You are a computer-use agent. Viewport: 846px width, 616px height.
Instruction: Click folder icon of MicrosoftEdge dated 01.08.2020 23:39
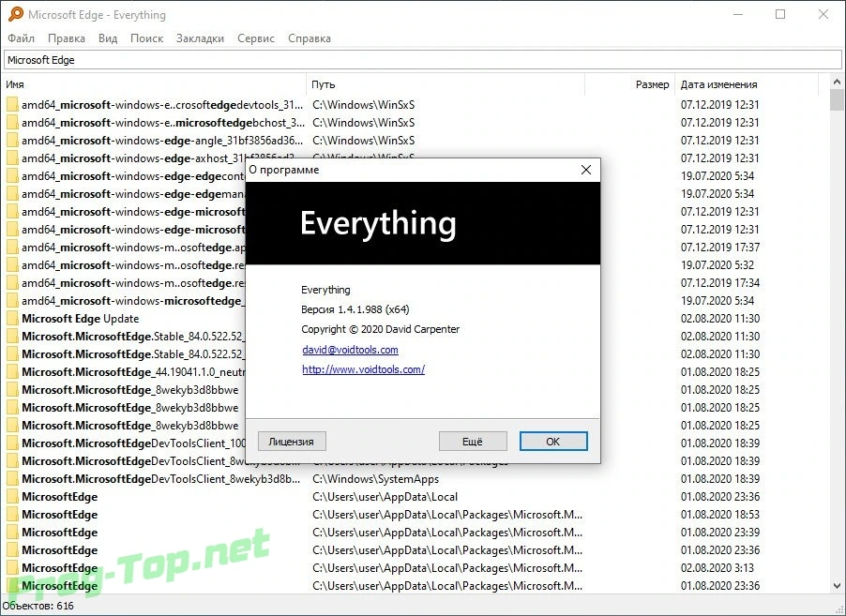12,533
